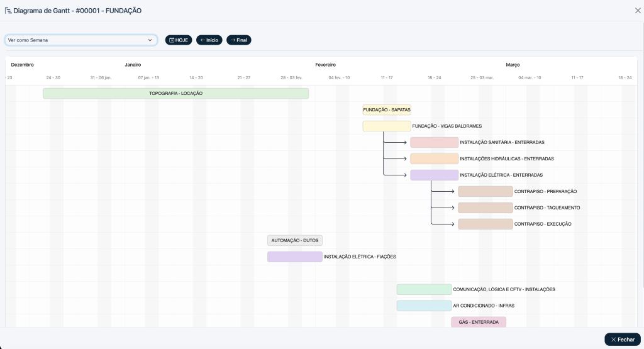Click the Fechar button
This screenshot has width=644, height=349.
(623, 340)
